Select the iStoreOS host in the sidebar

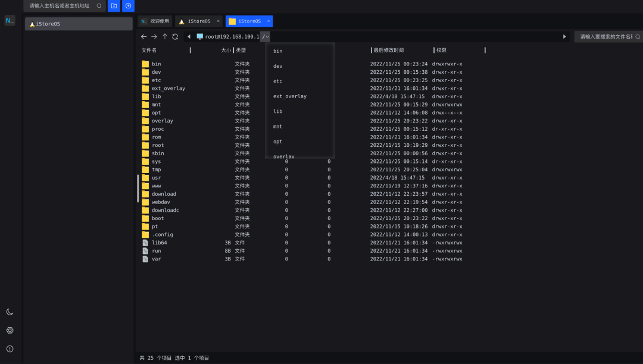coord(79,24)
